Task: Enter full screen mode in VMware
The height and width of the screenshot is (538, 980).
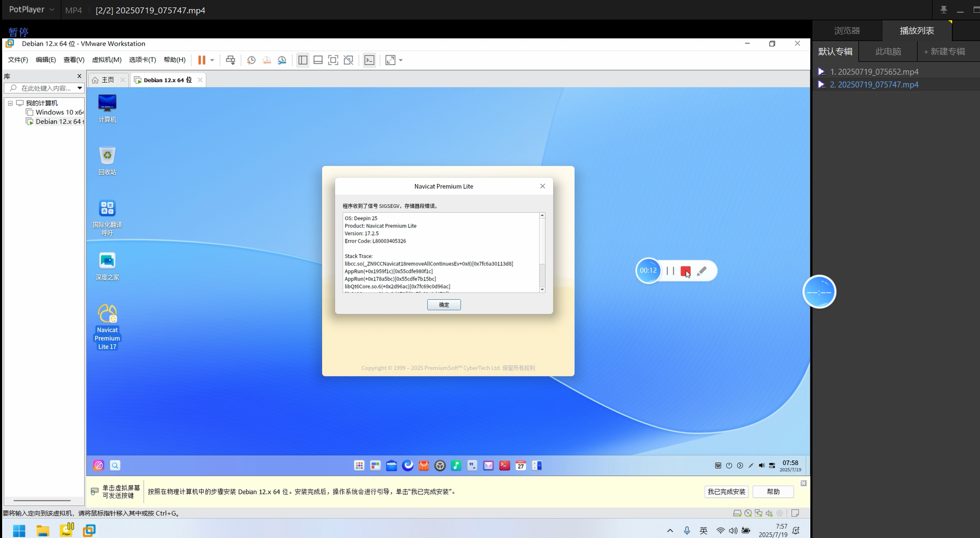Action: click(333, 60)
